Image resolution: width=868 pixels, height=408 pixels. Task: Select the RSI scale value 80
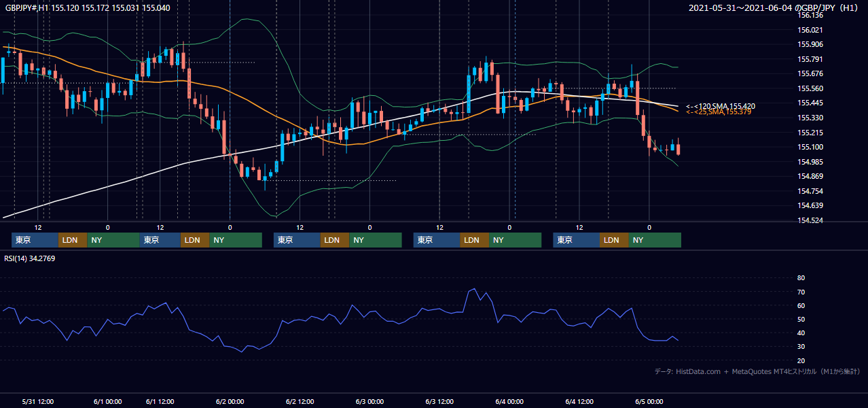pyautogui.click(x=801, y=278)
